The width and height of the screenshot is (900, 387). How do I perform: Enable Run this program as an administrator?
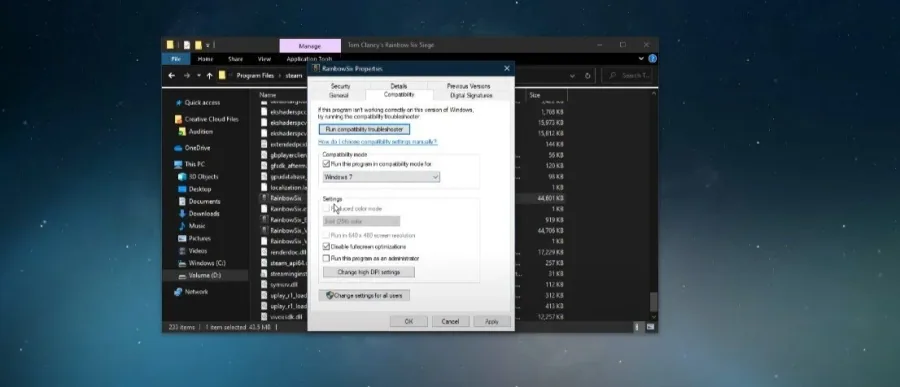pyautogui.click(x=326, y=259)
